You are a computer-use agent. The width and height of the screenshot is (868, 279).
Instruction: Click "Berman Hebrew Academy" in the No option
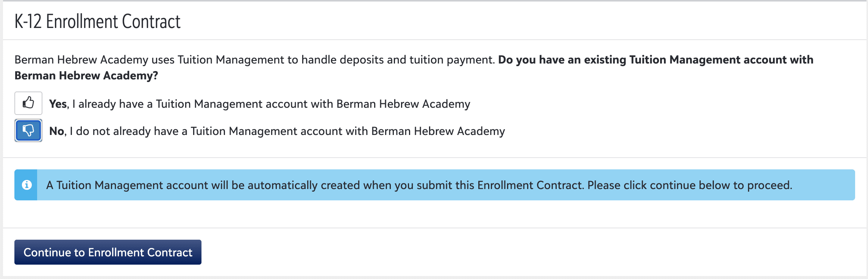click(x=438, y=131)
